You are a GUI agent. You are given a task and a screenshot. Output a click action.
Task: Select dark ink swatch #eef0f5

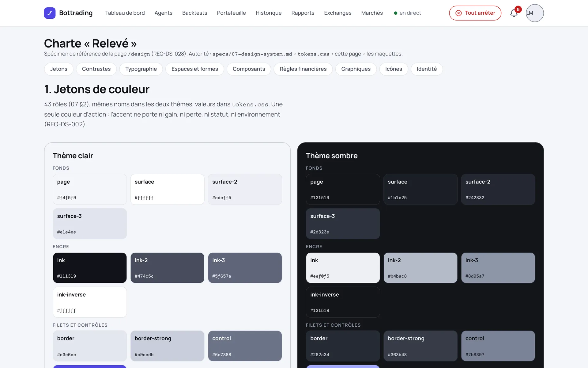(343, 268)
